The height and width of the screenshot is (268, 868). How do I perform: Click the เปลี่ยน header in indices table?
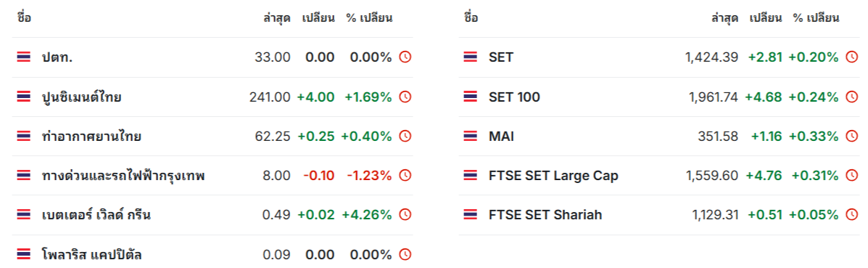[x=766, y=17]
